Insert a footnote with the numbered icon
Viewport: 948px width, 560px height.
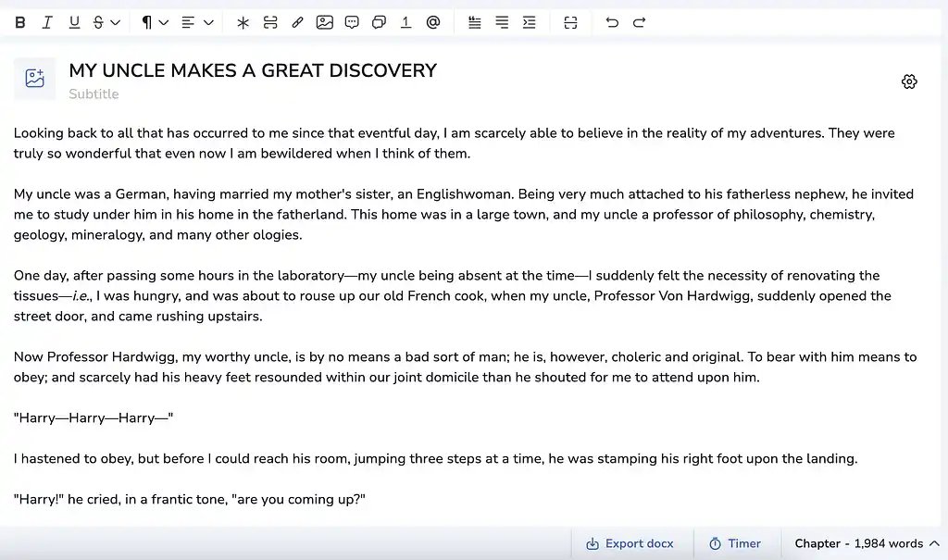click(405, 22)
